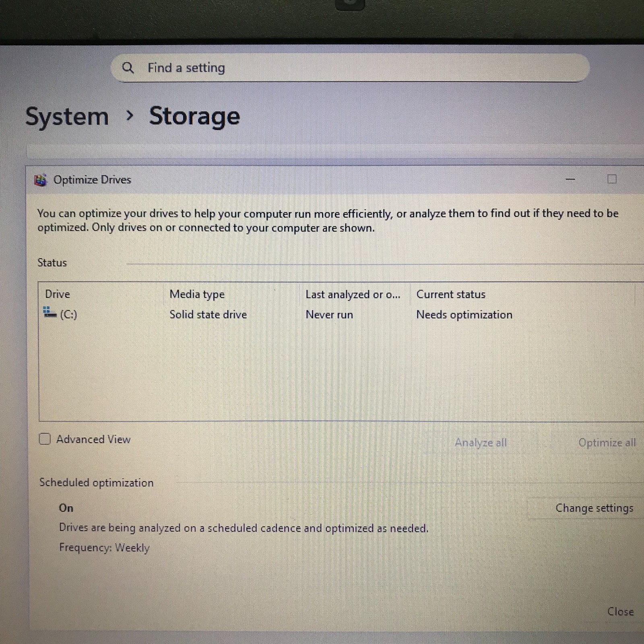
Task: Click the Storage breadcrumb heading
Action: 194,117
